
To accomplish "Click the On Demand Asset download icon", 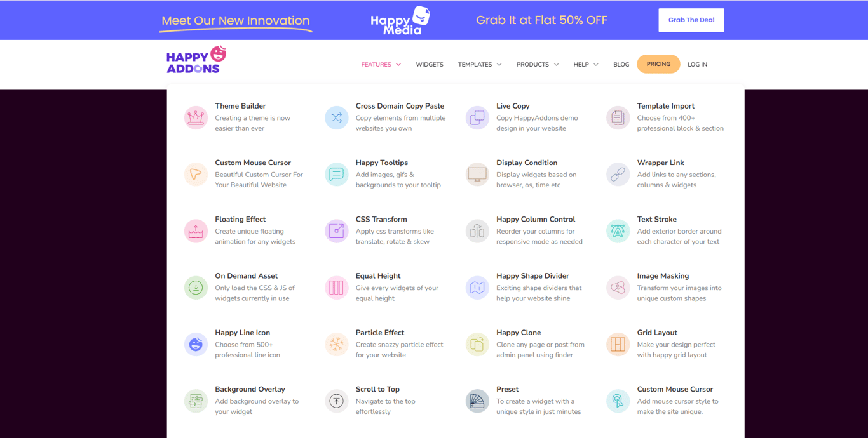I will click(x=196, y=288).
